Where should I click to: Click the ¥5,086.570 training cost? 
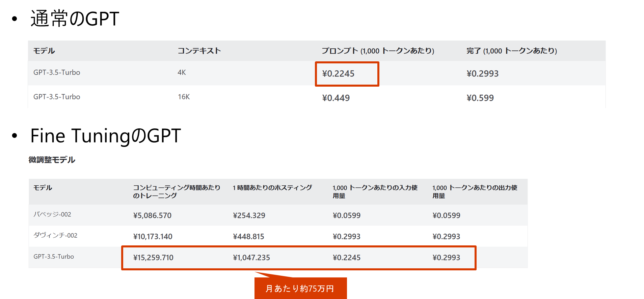tap(152, 215)
